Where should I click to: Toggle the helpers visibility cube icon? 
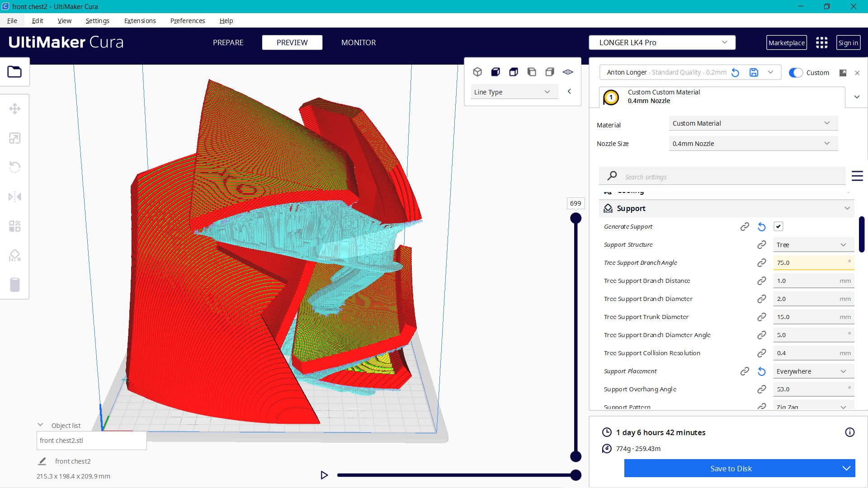point(495,72)
